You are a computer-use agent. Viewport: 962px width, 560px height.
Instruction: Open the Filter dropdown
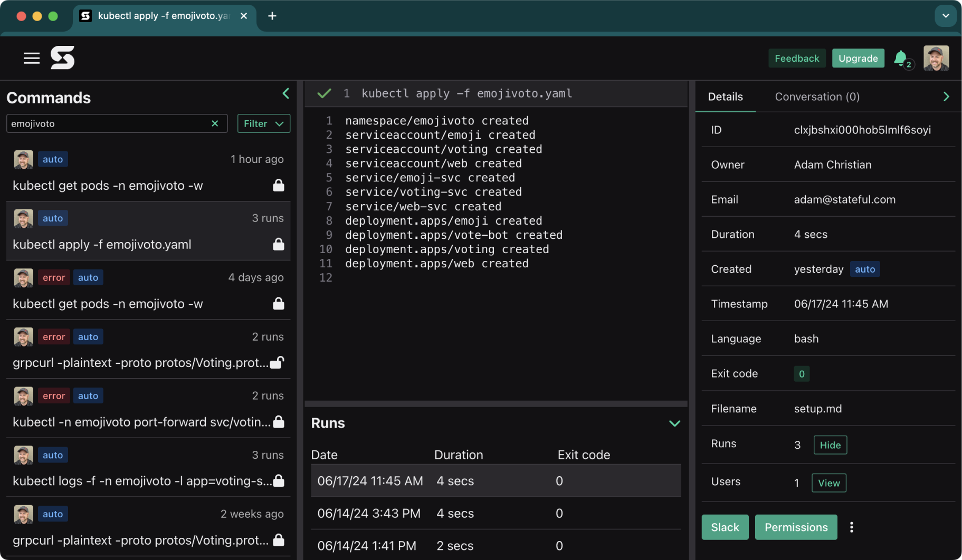coord(264,123)
